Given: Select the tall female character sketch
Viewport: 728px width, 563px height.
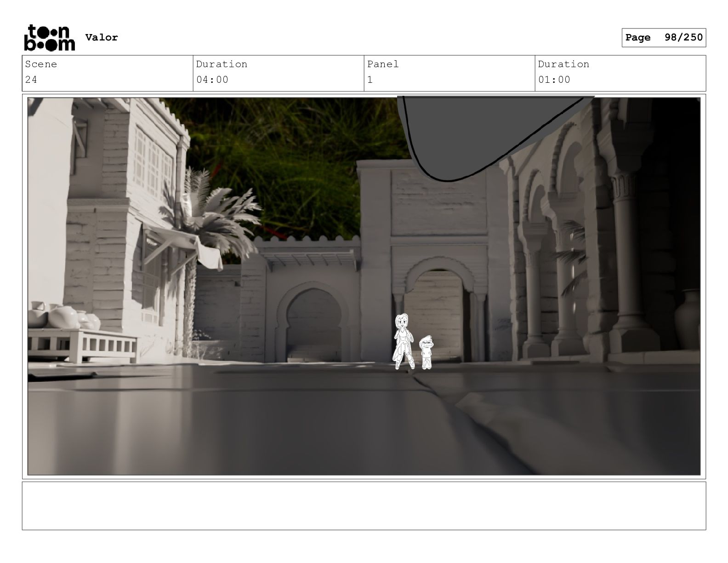Looking at the screenshot, I should 403,341.
